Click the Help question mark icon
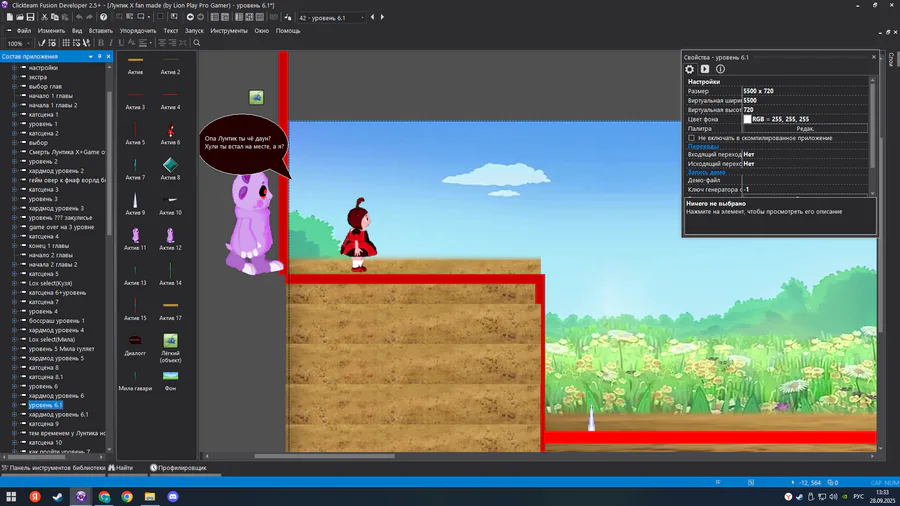 pos(103,17)
